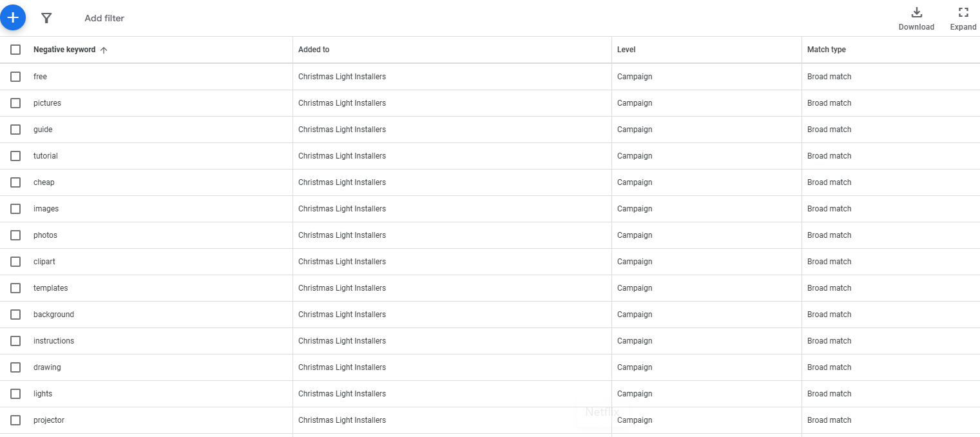
Task: Click the sort arrow beside Negative keyword
Action: tap(104, 50)
